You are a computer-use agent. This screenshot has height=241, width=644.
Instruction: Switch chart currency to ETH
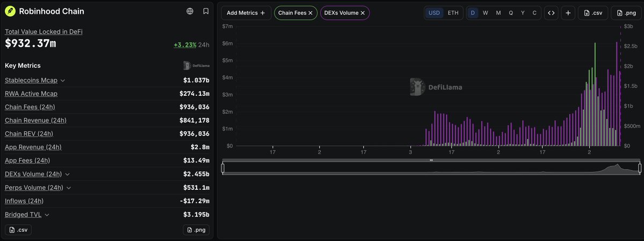[453, 13]
